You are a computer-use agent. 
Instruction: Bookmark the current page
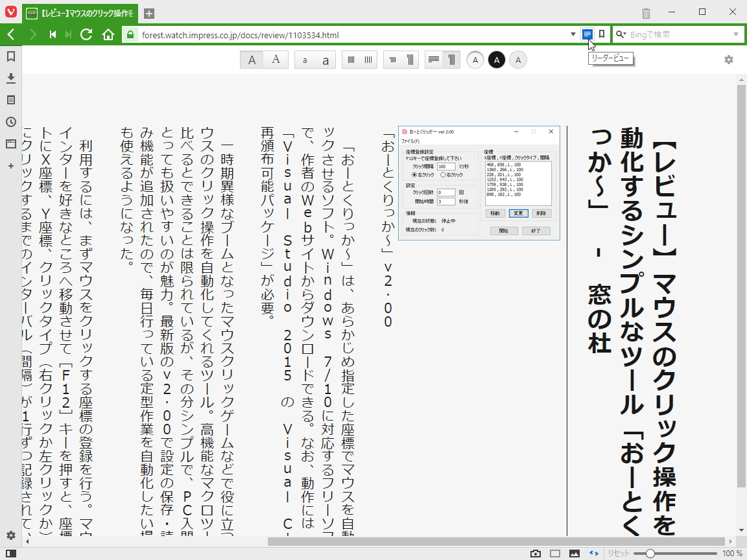click(600, 34)
